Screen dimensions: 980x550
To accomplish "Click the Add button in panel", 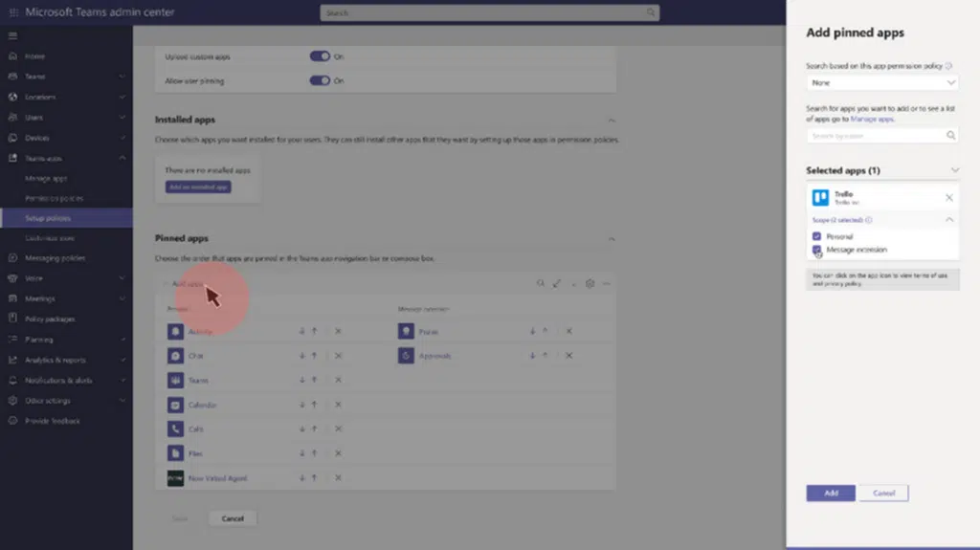I will tap(831, 494).
